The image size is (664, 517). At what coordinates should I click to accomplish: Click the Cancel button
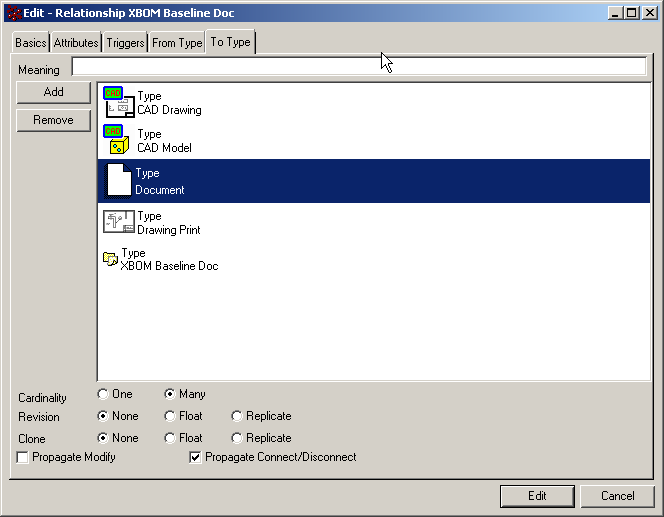(617, 496)
